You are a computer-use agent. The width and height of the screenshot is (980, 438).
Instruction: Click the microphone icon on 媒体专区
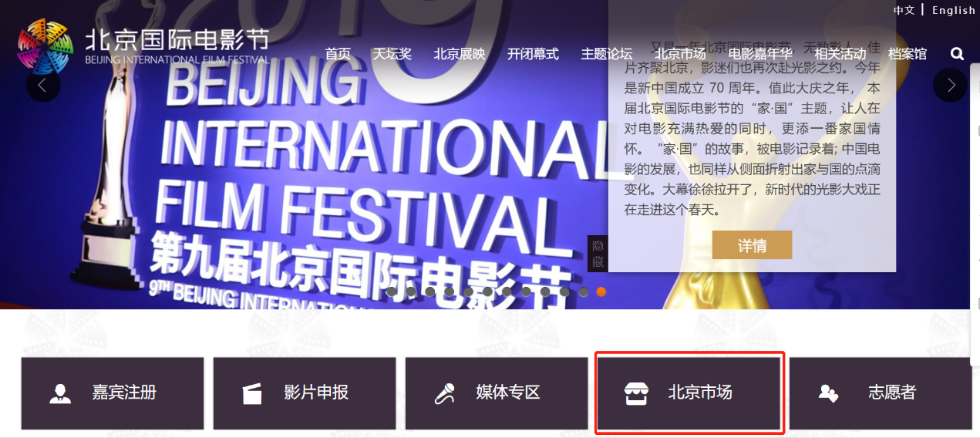tap(444, 394)
